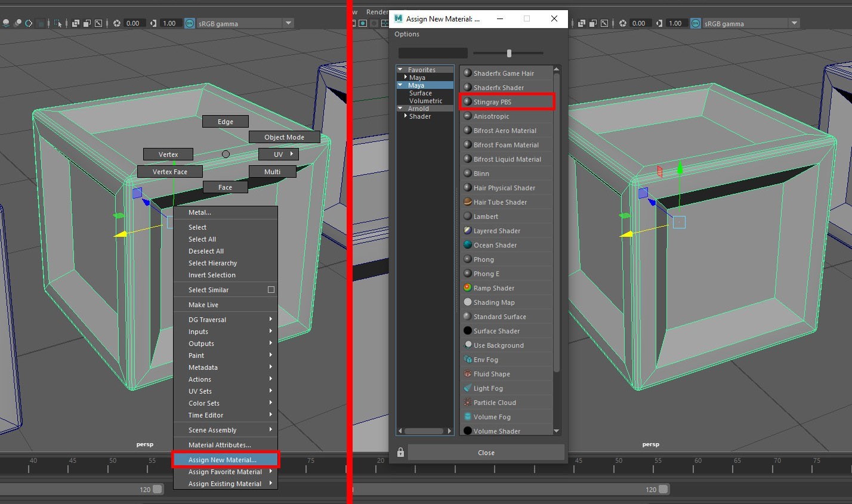Click Ramp Shader icon

point(468,287)
